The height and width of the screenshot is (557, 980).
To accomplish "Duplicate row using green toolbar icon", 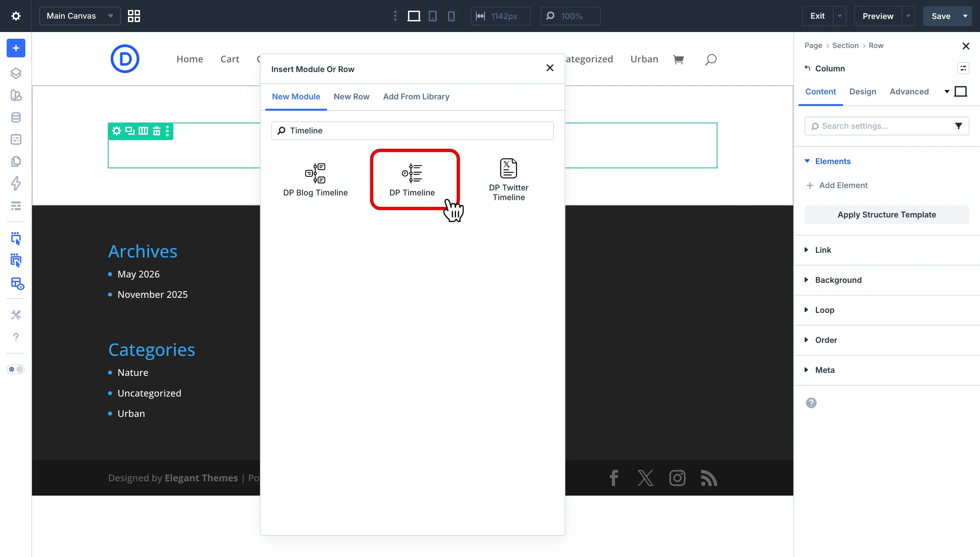I will pos(130,131).
